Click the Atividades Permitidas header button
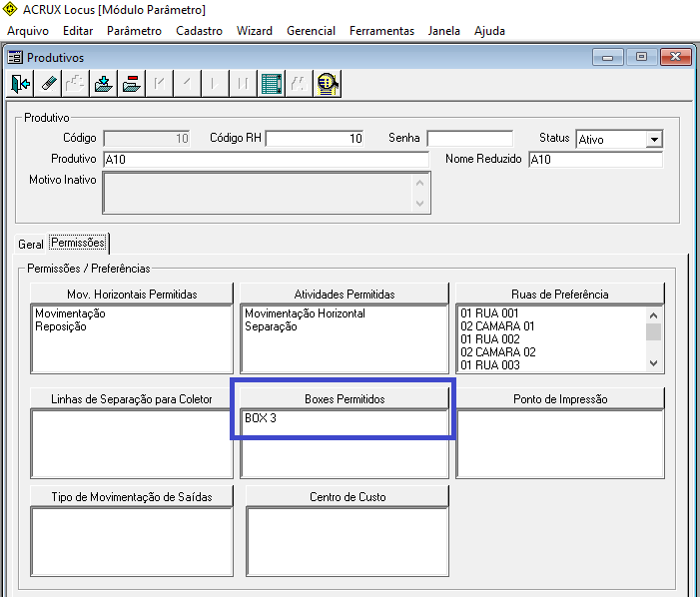The image size is (700, 597). click(x=345, y=294)
